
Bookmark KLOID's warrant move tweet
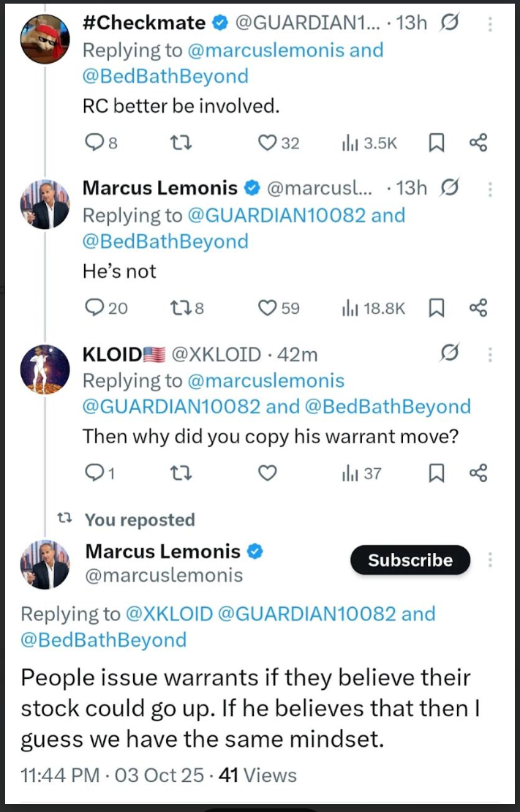point(436,474)
